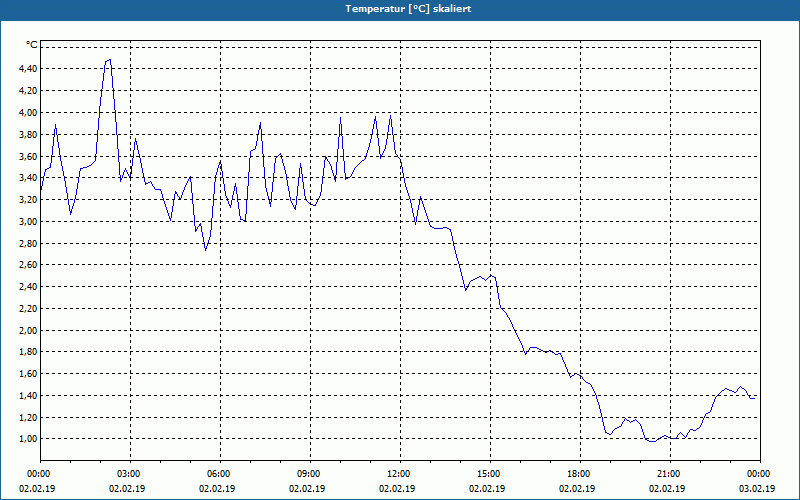Click the 00:00 time label above 02.02.19
This screenshot has width=800, height=500.
[37, 474]
